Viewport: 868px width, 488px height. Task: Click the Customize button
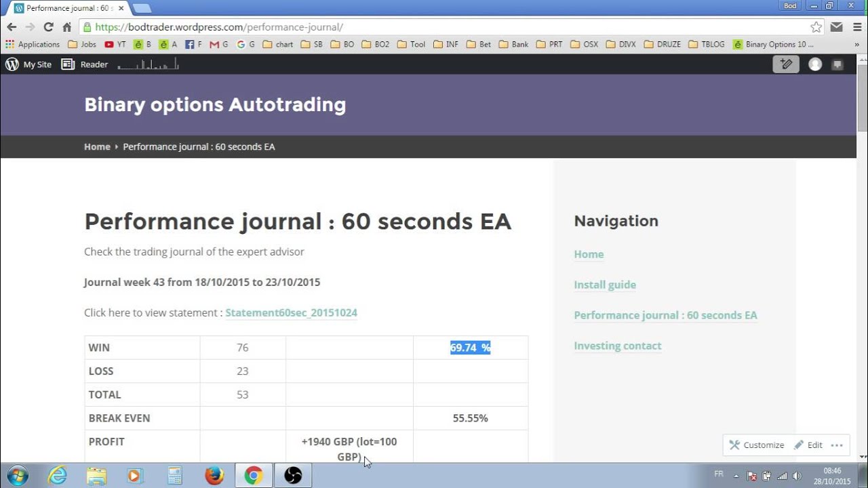757,445
